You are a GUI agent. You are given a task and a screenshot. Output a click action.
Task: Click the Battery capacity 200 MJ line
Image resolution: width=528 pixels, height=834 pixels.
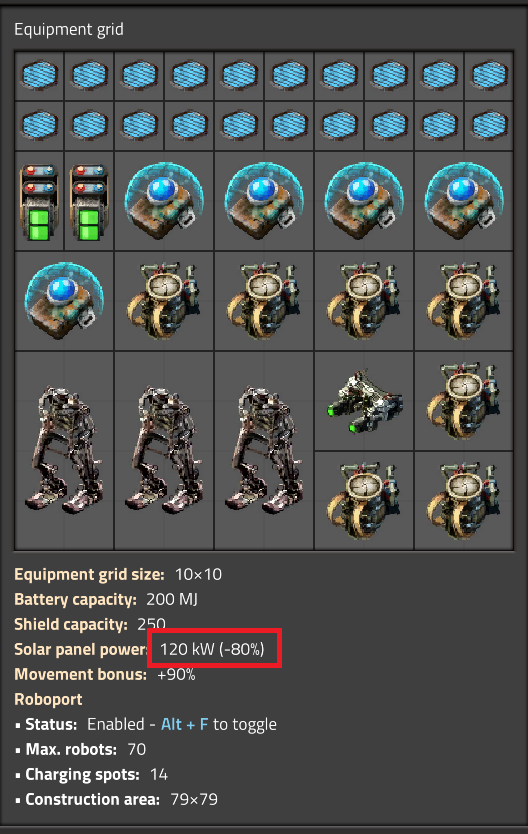point(106,599)
